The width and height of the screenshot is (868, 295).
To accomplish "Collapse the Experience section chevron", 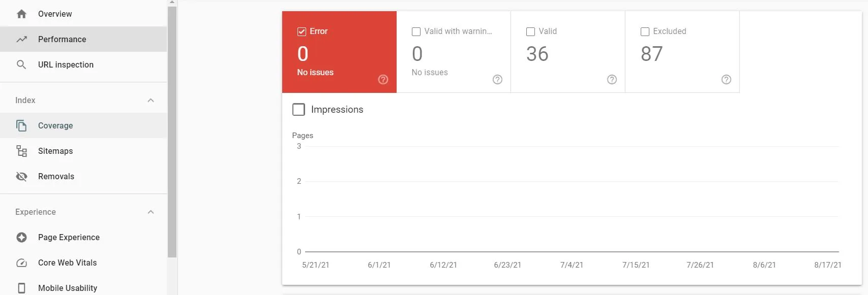I will coord(151,212).
